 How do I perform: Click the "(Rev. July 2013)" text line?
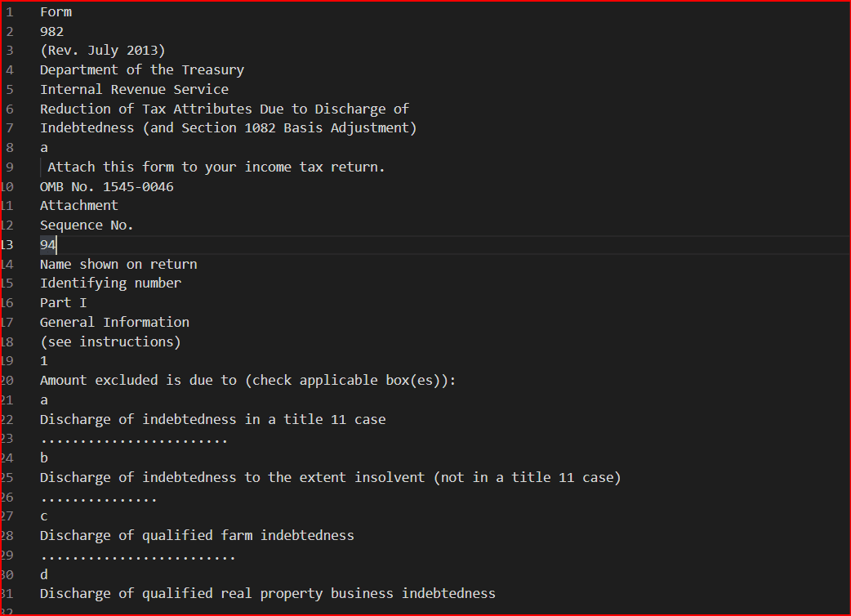[102, 51]
